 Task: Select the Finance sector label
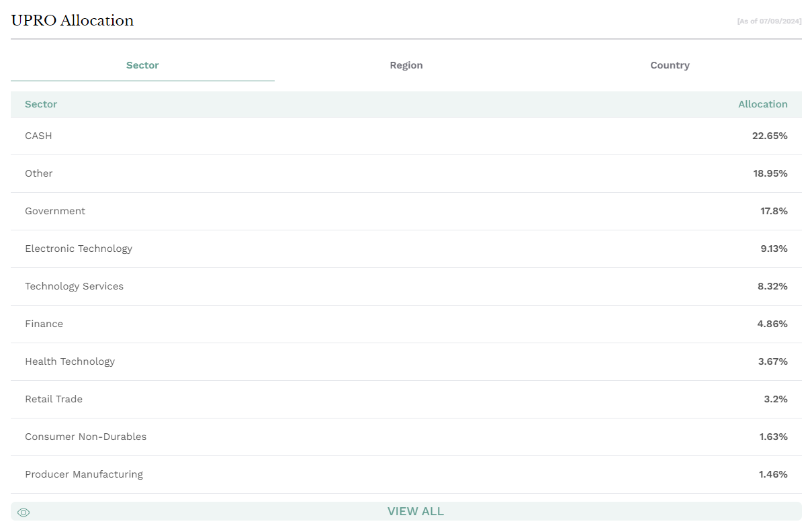pyautogui.click(x=44, y=324)
